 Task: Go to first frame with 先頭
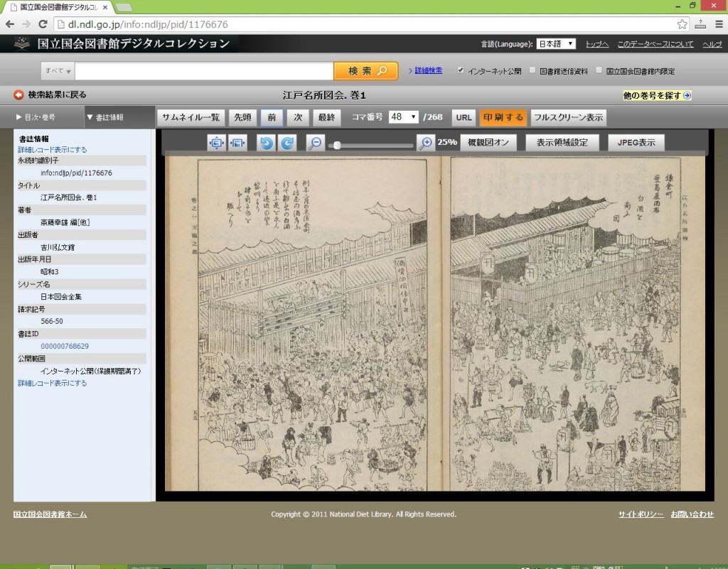point(242,117)
